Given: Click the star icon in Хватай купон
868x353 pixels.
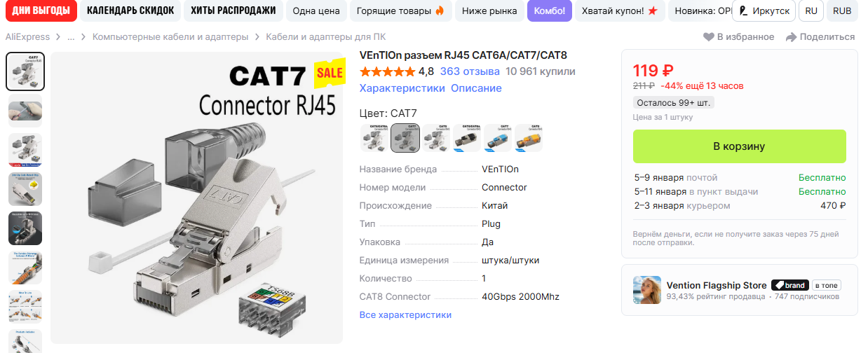Looking at the screenshot, I should click(652, 11).
